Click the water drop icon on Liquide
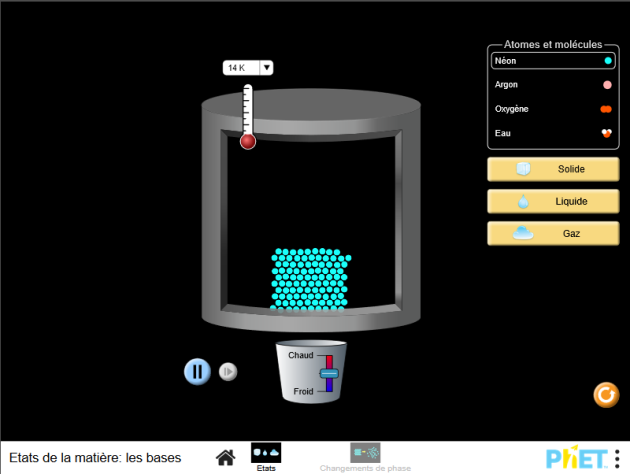Viewport: 630px width, 474px height. click(523, 201)
